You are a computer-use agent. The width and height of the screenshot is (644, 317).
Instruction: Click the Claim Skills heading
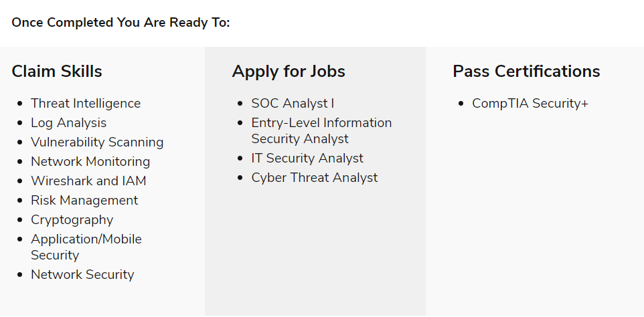click(x=57, y=72)
